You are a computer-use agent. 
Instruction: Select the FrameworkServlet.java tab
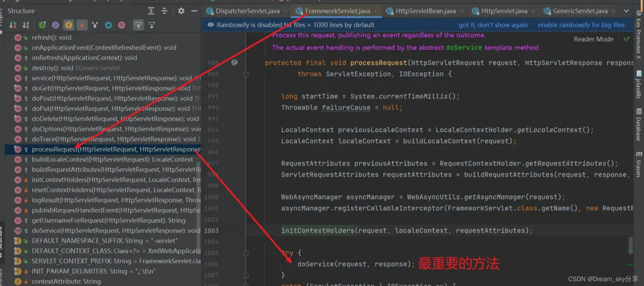338,11
